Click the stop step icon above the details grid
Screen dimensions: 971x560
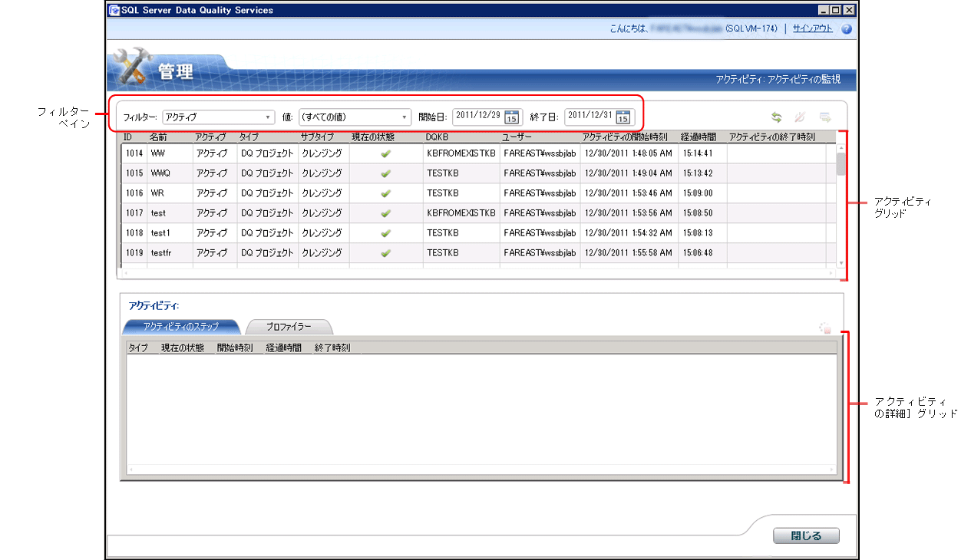pos(825,328)
